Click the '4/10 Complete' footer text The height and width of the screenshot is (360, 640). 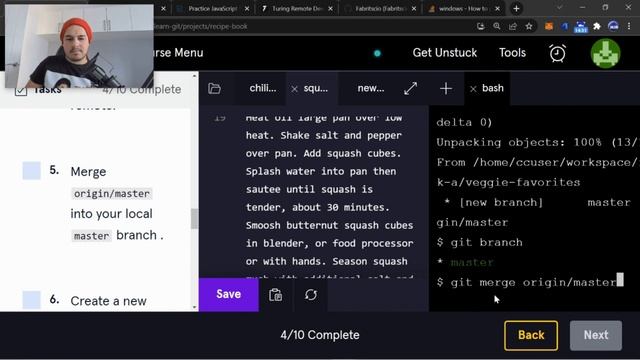320,335
